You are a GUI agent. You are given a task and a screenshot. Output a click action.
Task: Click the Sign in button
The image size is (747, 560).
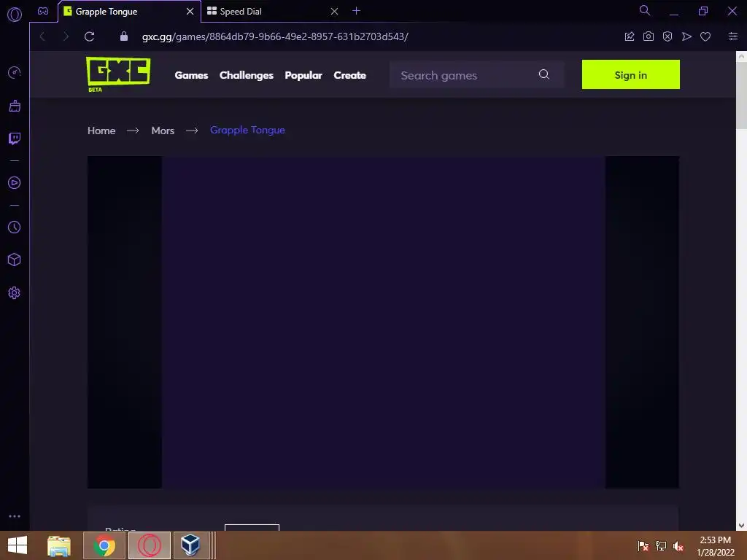(631, 74)
